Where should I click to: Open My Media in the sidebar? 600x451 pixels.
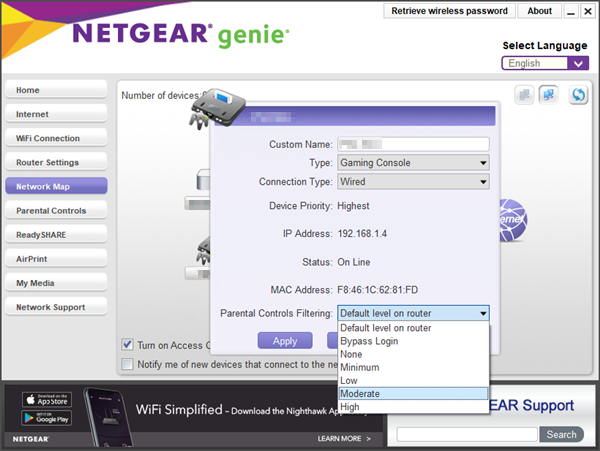click(x=56, y=283)
